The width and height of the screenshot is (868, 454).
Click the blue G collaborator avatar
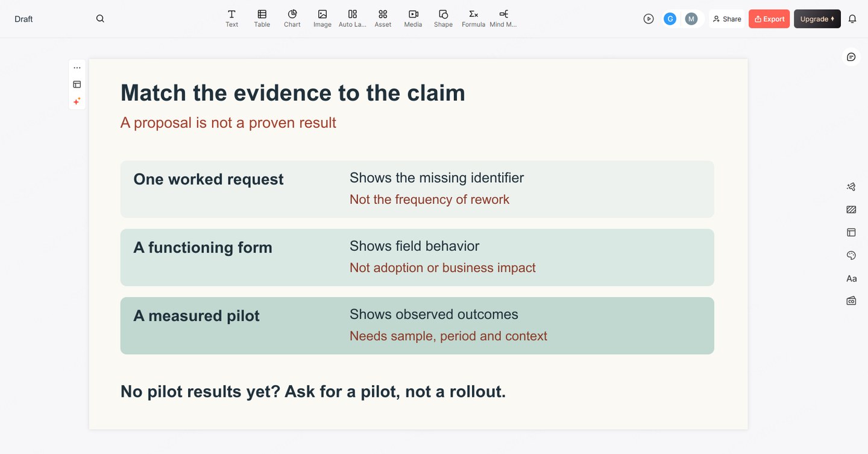(x=670, y=19)
